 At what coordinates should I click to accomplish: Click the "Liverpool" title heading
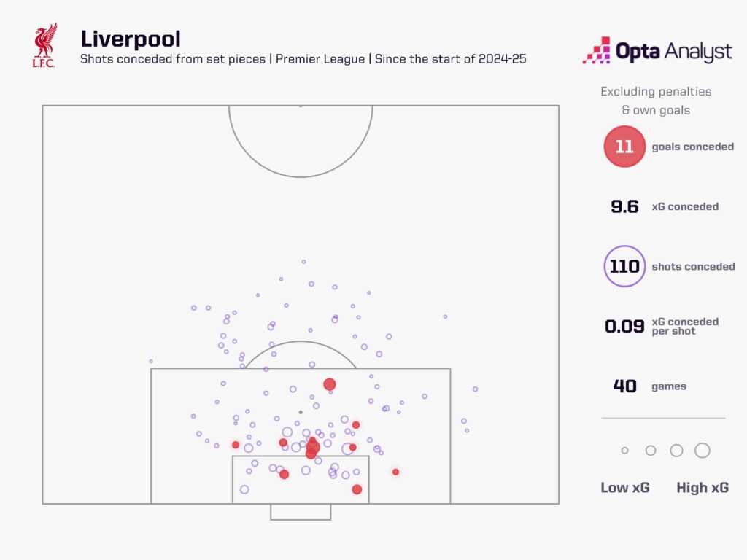pos(131,39)
